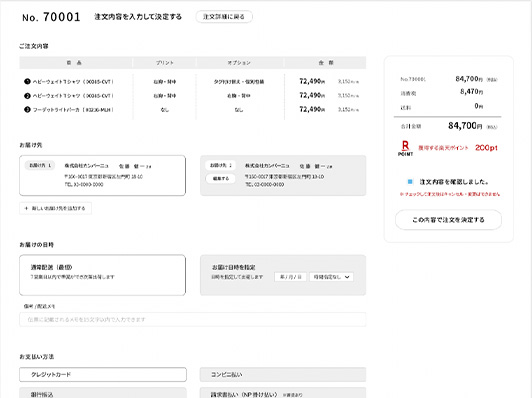532x398 pixels.
Task: Select 銀行振込 payment method
Action: pyautogui.click(x=103, y=393)
